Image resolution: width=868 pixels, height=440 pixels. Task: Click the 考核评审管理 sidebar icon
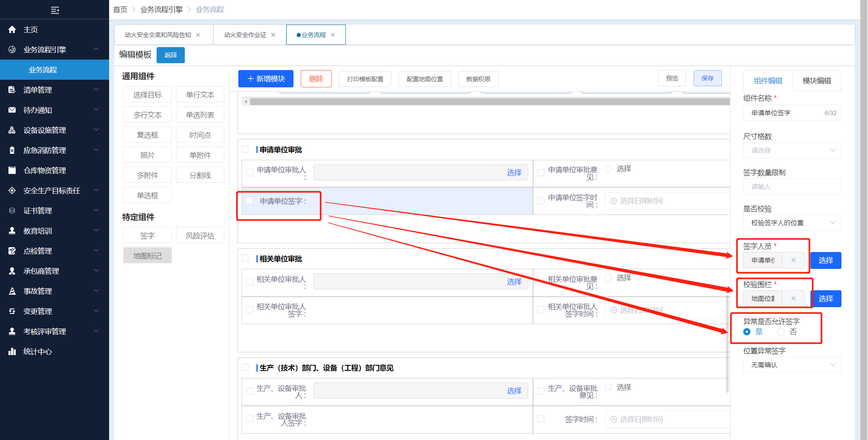(x=12, y=331)
